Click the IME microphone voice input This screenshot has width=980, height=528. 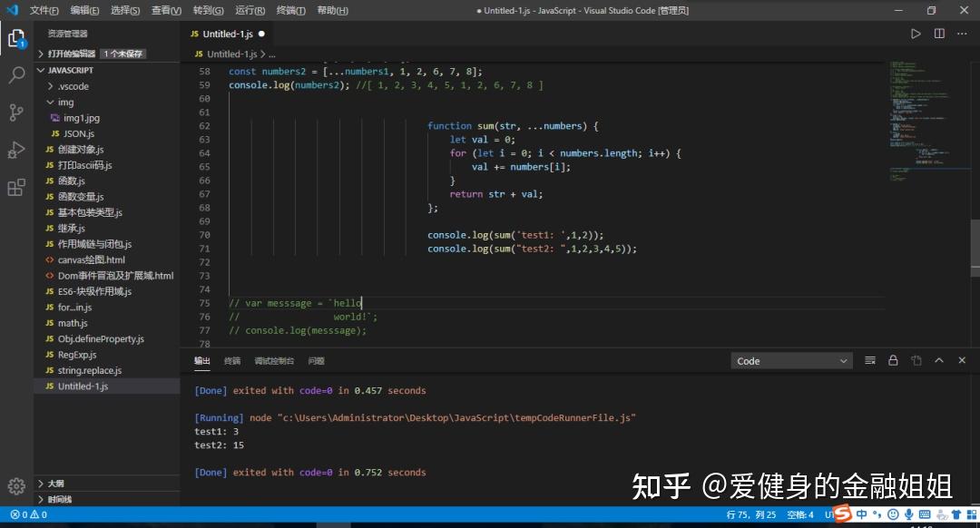click(908, 514)
